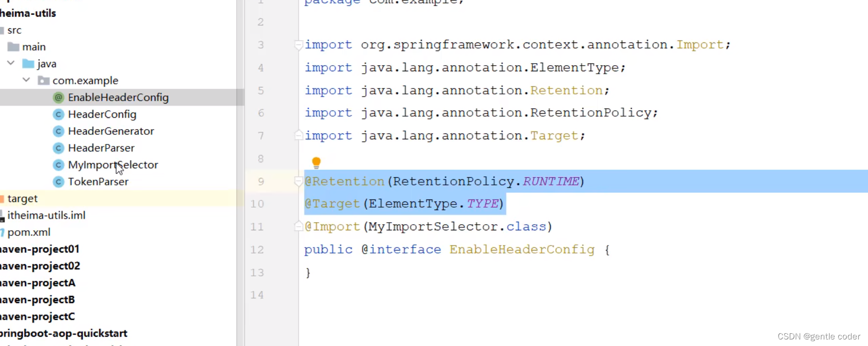Image resolution: width=868 pixels, height=346 pixels.
Task: Open the HeaderConfig class icon
Action: click(x=59, y=115)
